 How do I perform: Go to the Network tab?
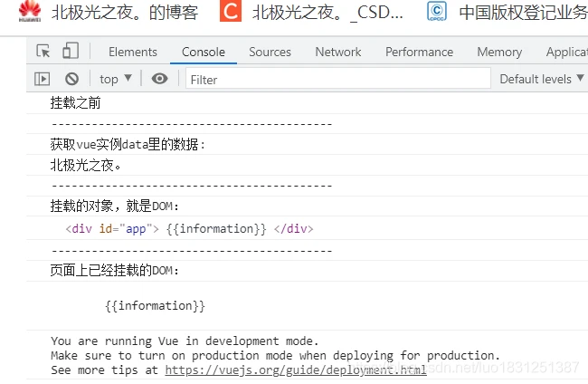pyautogui.click(x=338, y=52)
